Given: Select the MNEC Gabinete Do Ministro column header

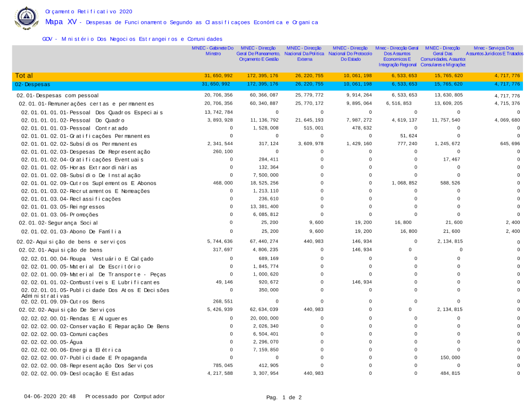Looking at the screenshot, I should (213, 51).
